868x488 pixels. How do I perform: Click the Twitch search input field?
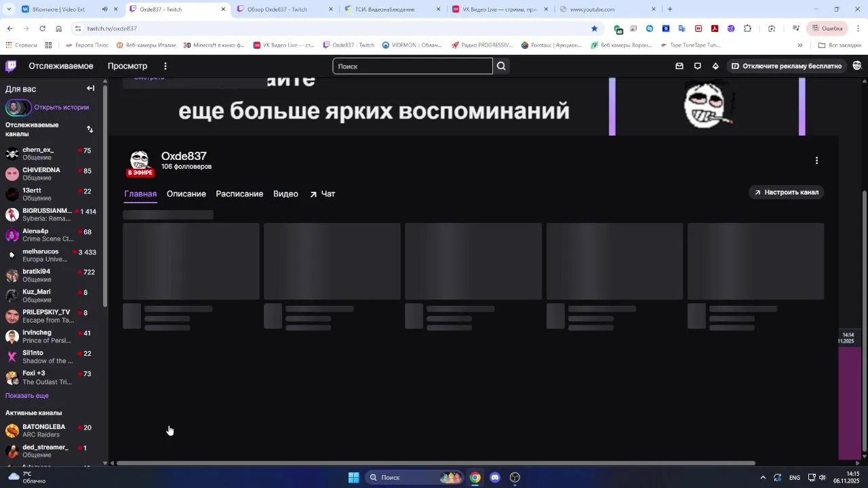pos(412,66)
